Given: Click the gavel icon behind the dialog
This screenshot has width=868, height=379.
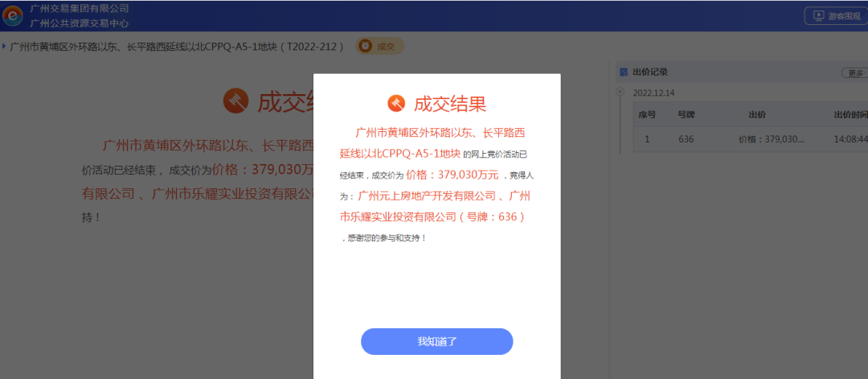Looking at the screenshot, I should pyautogui.click(x=235, y=101).
